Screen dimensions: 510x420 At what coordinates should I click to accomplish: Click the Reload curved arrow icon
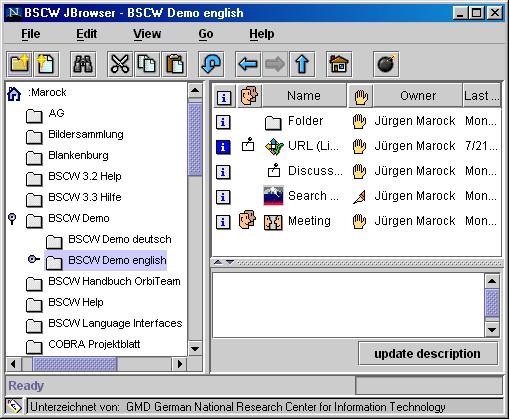pos(211,64)
